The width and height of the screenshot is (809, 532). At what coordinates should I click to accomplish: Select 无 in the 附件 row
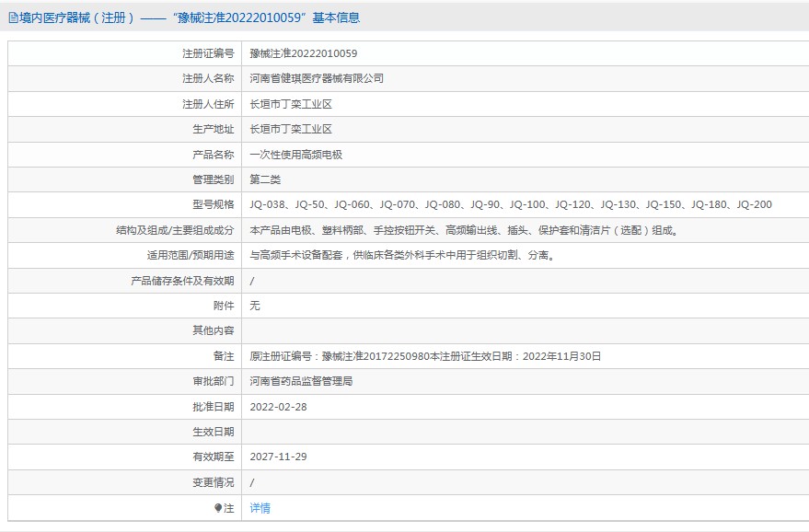pos(255,306)
